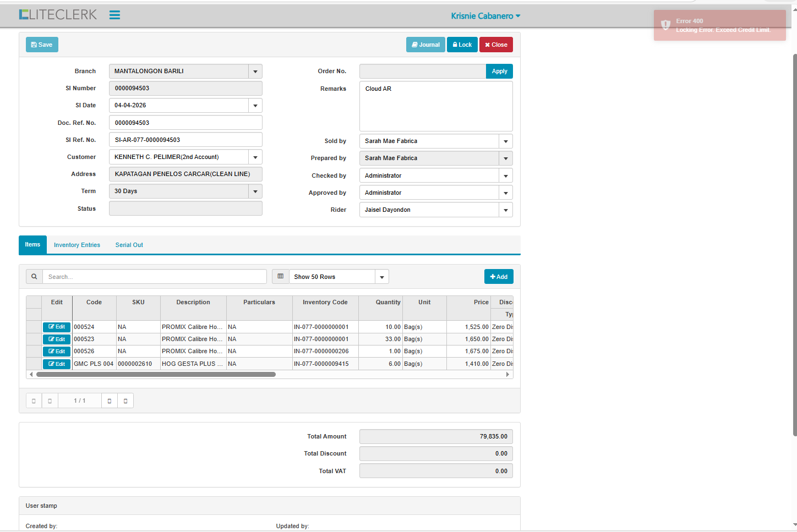Click the Add item button
The height and width of the screenshot is (532, 797).
tap(499, 277)
